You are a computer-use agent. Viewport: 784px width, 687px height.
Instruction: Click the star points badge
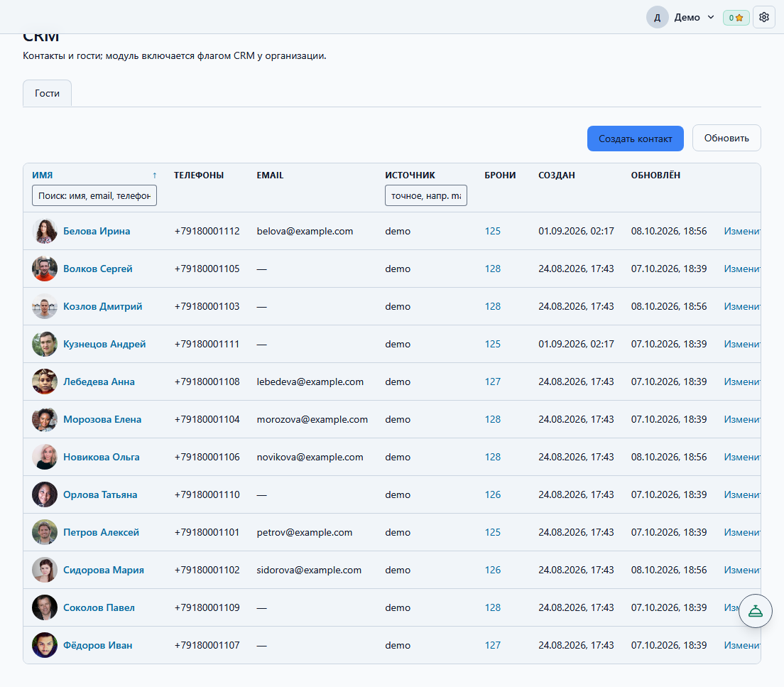click(736, 18)
